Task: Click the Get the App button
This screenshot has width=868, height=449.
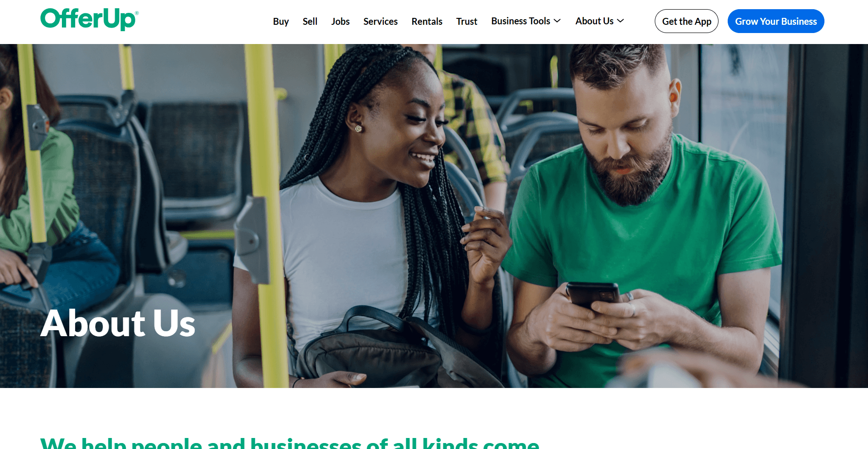Action: pos(686,21)
